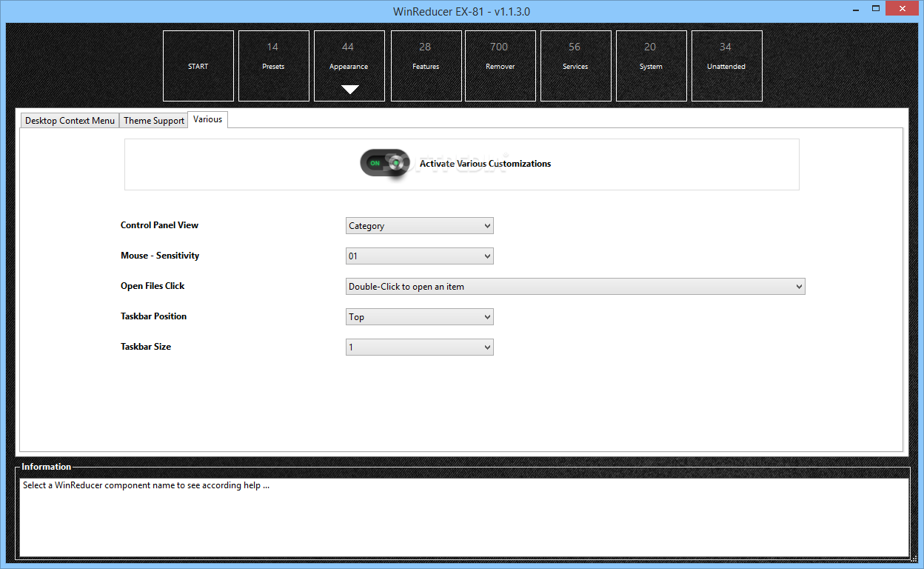
Task: Maximize the WinReducer window
Action: click(875, 8)
